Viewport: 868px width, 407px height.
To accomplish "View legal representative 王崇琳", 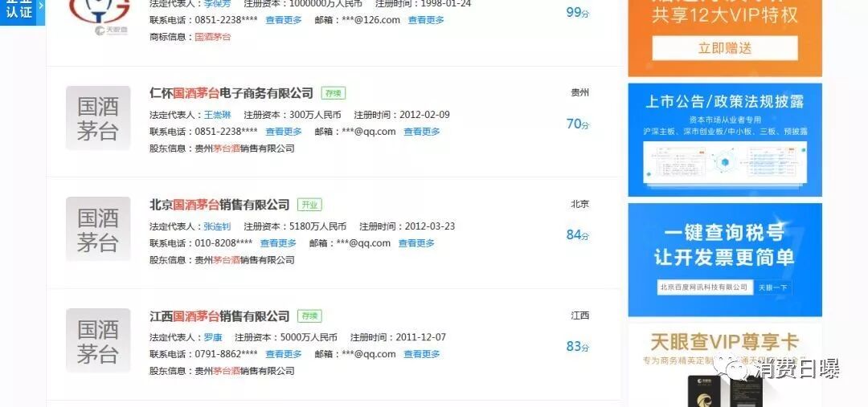I will click(218, 115).
